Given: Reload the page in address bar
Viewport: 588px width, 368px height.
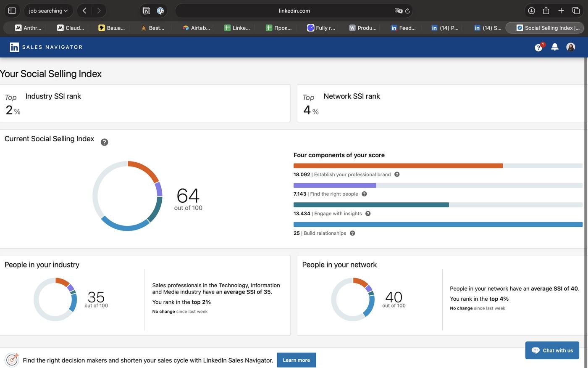Looking at the screenshot, I should [407, 11].
